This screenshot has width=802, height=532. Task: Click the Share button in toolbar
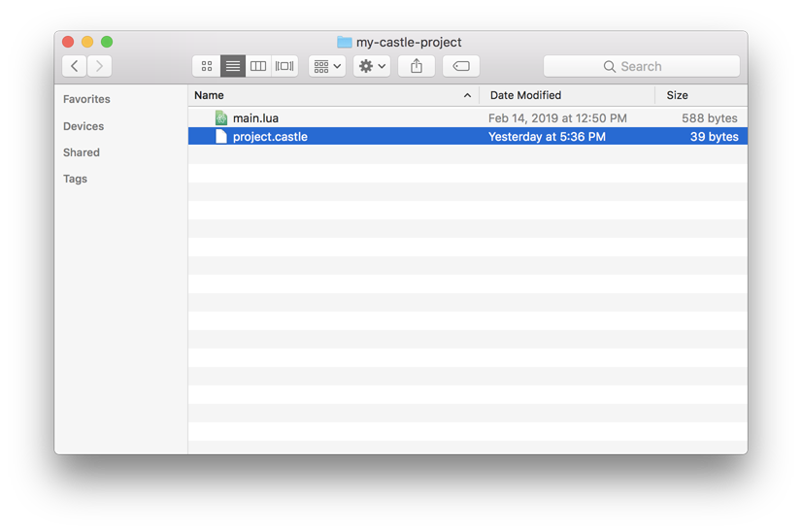417,66
